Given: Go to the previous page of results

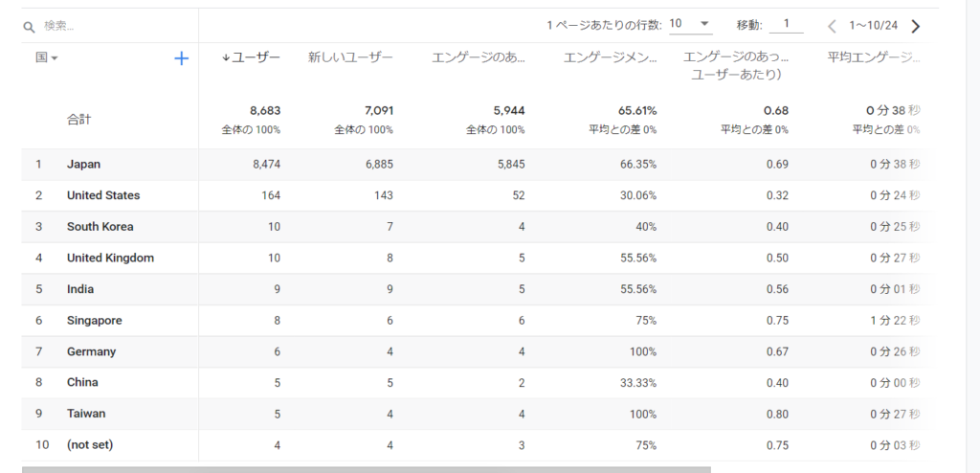Looking at the screenshot, I should [832, 26].
